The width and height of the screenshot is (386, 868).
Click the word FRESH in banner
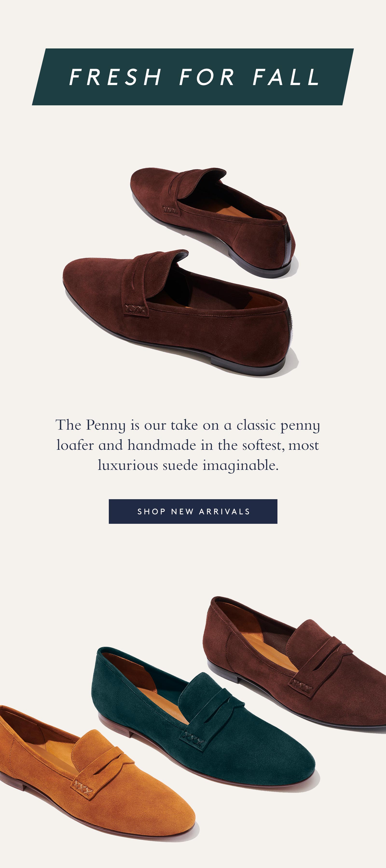tap(115, 77)
